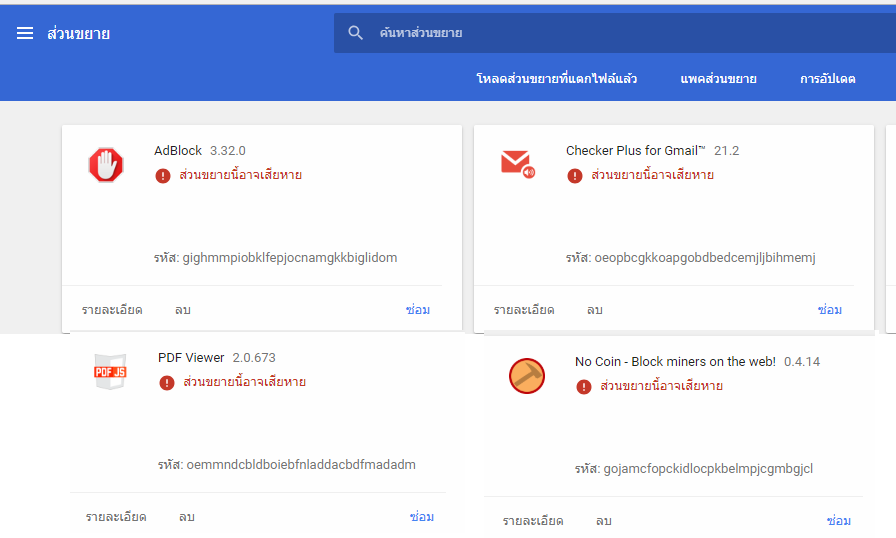The width and height of the screenshot is (896, 538).
Task: Click โหลดส่วนขยายที่แตกไฟล์แล้ว button
Action: pyautogui.click(x=557, y=79)
